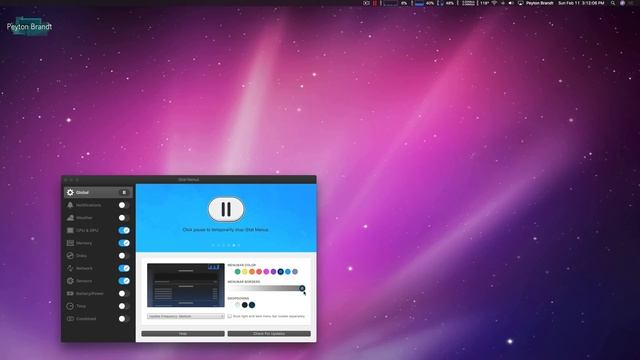Jump to the first carousel page dot
The image size is (640, 360).
213,245
